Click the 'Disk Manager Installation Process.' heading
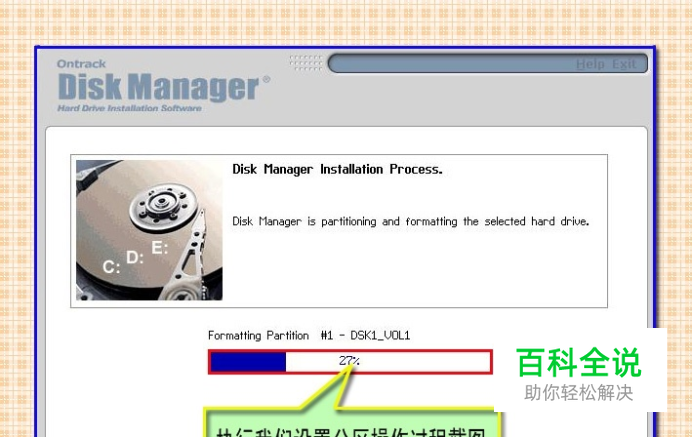The width and height of the screenshot is (692, 437). point(337,170)
